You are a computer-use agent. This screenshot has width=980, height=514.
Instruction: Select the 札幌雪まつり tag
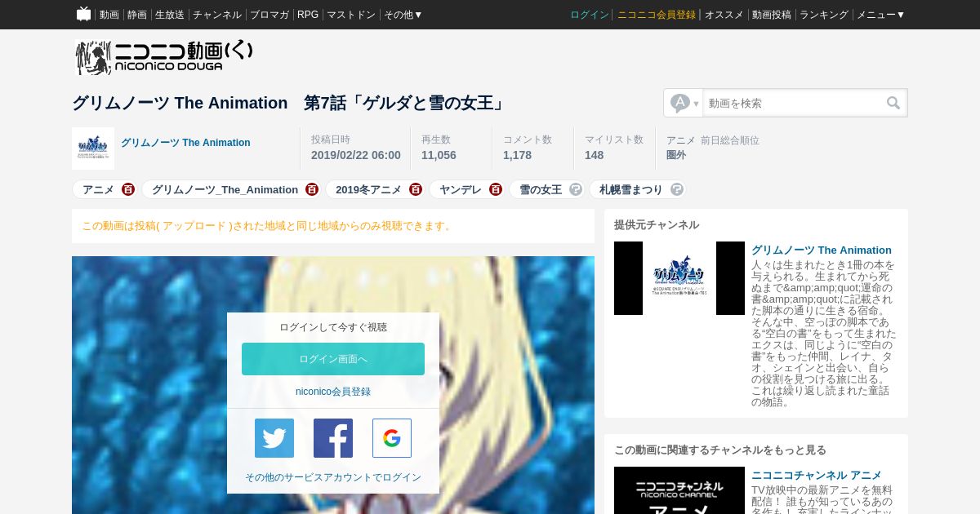click(x=631, y=189)
